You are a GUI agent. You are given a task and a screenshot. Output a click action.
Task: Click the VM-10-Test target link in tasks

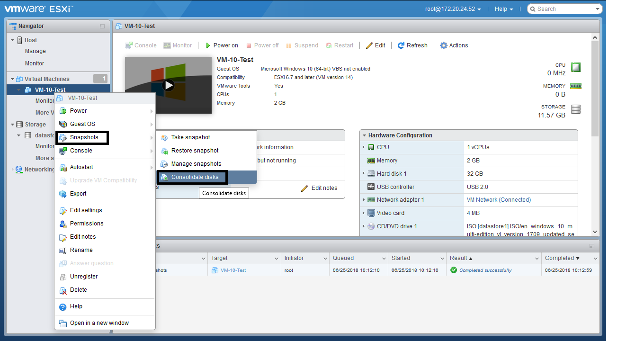[x=233, y=270]
